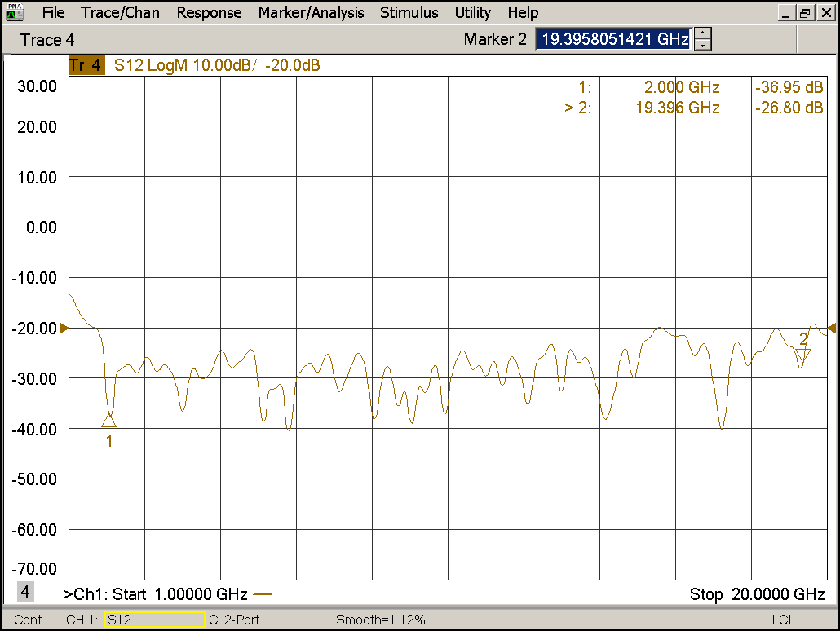
Task: Click the right reference level arrow indicator
Action: click(x=832, y=328)
